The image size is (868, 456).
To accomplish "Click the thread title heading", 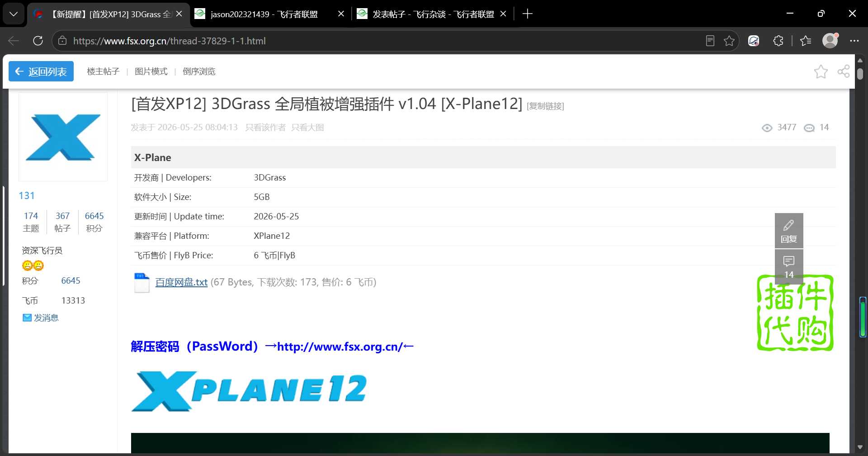I will click(327, 104).
